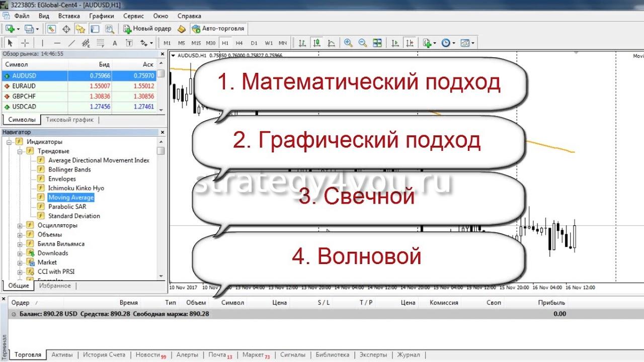The width and height of the screenshot is (644, 362).
Task: Switch chart to candlestick mode
Action: click(316, 43)
